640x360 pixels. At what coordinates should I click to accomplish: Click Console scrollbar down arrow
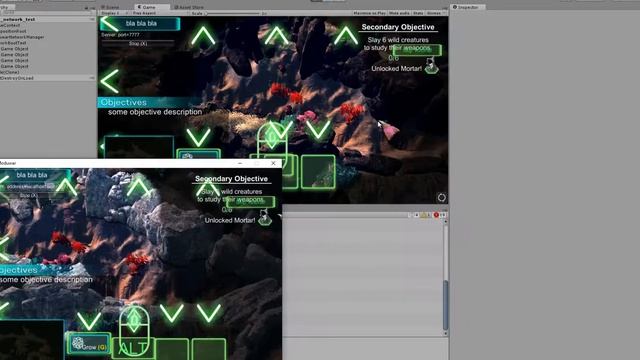445,333
